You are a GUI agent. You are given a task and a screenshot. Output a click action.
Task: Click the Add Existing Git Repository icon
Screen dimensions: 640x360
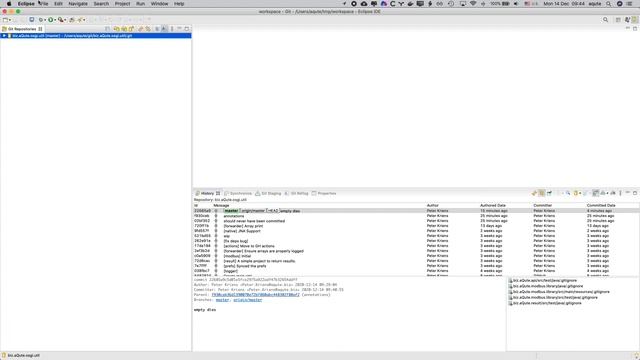117,29
